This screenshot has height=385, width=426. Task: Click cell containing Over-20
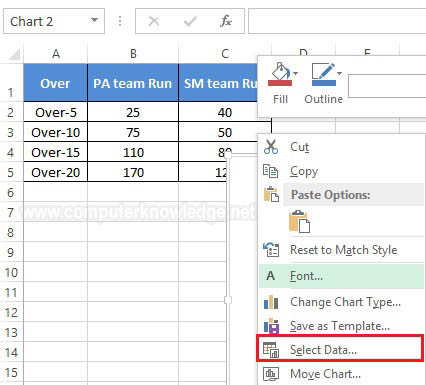[x=55, y=172]
